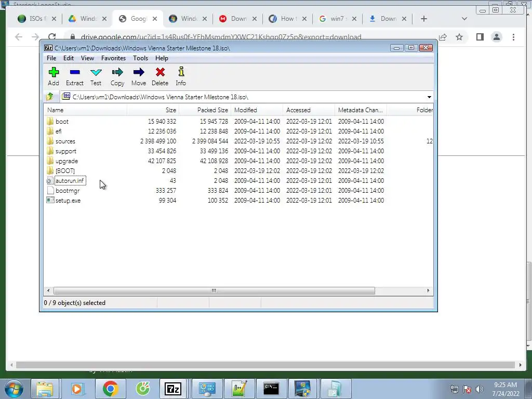The height and width of the screenshot is (399, 532).
Task: Click the Chrome share page icon
Action: pyautogui.click(x=443, y=37)
